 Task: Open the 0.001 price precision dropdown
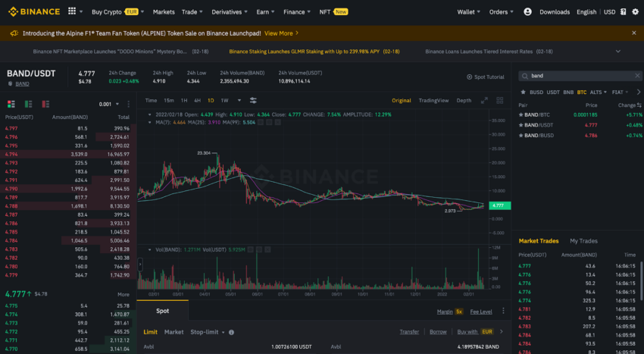(108, 104)
